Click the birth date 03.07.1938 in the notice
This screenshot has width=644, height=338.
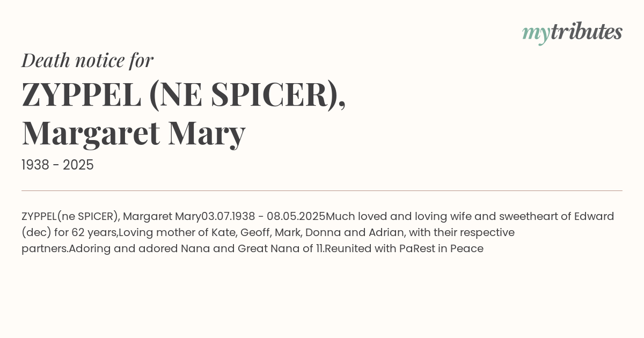pos(229,217)
